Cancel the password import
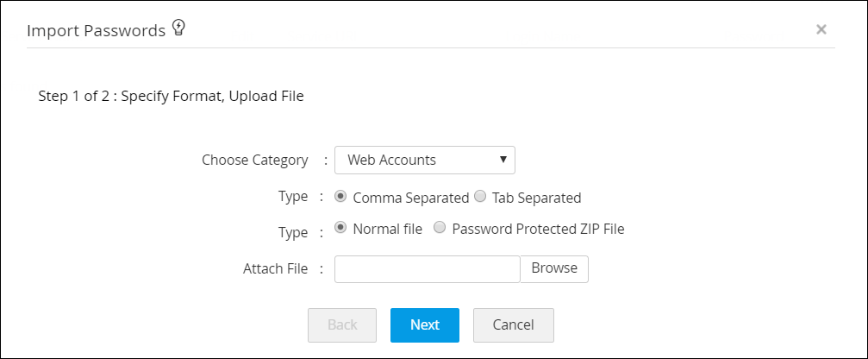868x359 pixels. point(513,324)
